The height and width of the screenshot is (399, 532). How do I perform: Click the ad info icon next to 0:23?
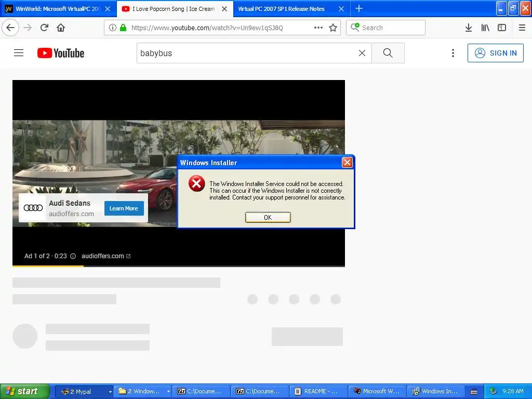73,256
